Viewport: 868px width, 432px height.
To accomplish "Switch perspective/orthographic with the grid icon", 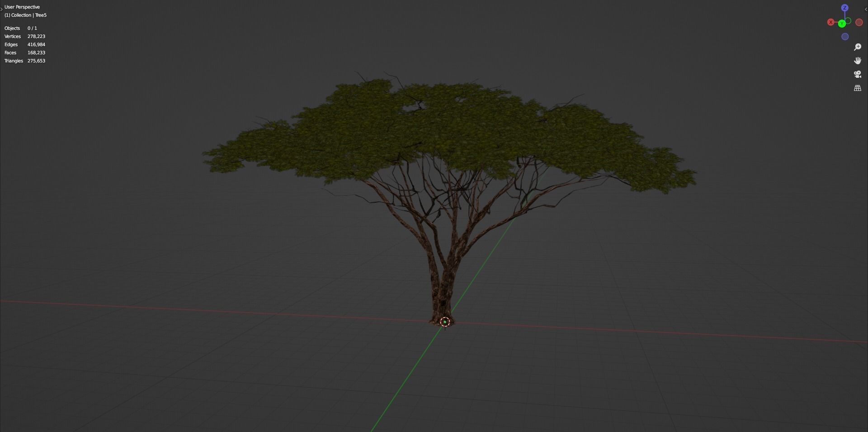I will click(858, 88).
